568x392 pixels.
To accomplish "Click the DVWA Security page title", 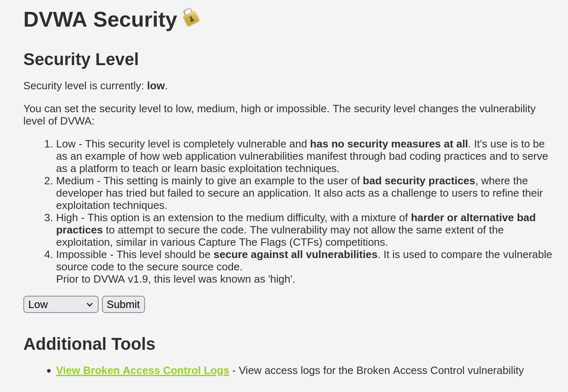I will pos(100,20).
